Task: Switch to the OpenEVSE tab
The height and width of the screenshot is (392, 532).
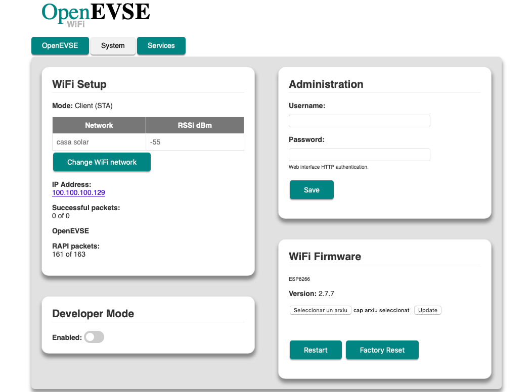Action: tap(60, 46)
